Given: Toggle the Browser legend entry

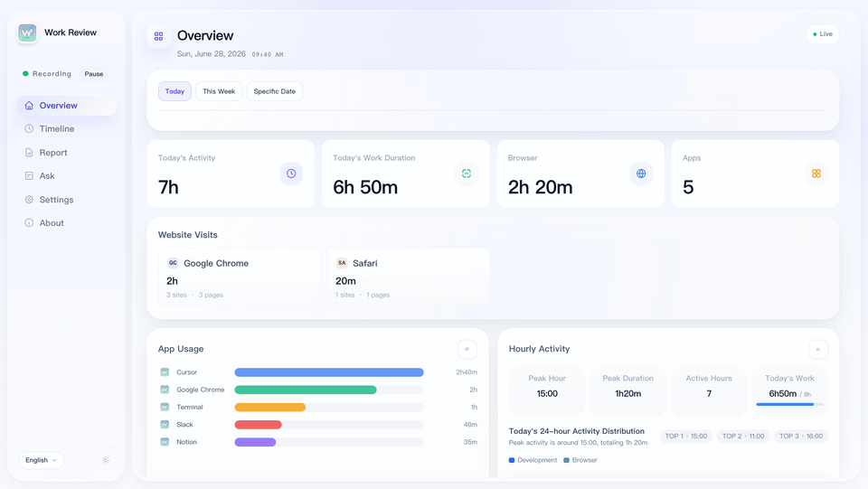Looking at the screenshot, I should pyautogui.click(x=580, y=460).
